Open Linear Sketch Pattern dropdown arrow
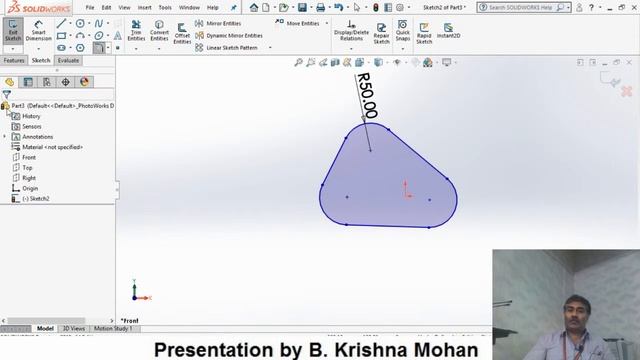This screenshot has width=640, height=360. pyautogui.click(x=270, y=48)
